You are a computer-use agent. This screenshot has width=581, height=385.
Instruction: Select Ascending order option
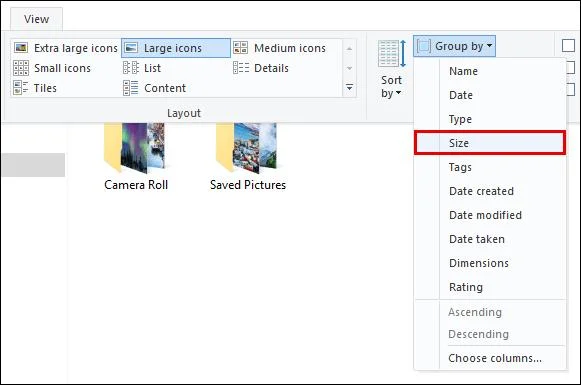490,312
